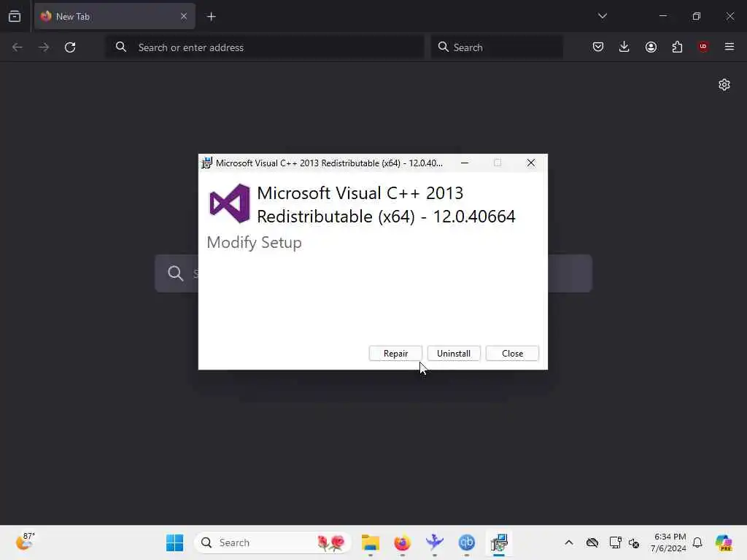Select the New Tab browser tab
This screenshot has width=747, height=560.
click(115, 16)
